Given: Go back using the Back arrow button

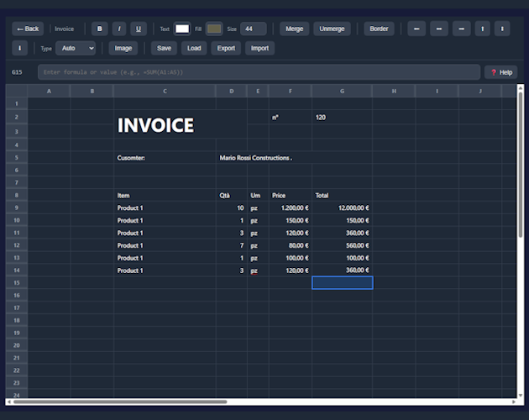Looking at the screenshot, I should [29, 29].
